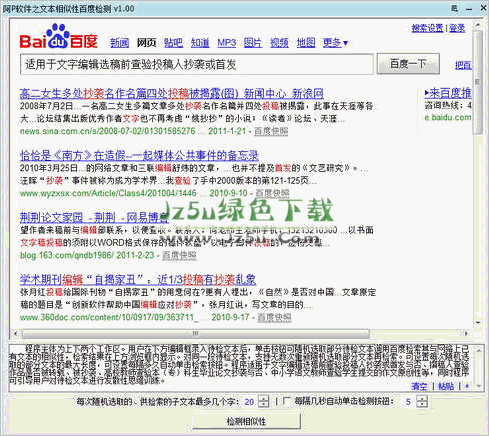This screenshot has height=436, width=489.
Task: Click the 粘贴 link in the text box
Action: pos(446,386)
